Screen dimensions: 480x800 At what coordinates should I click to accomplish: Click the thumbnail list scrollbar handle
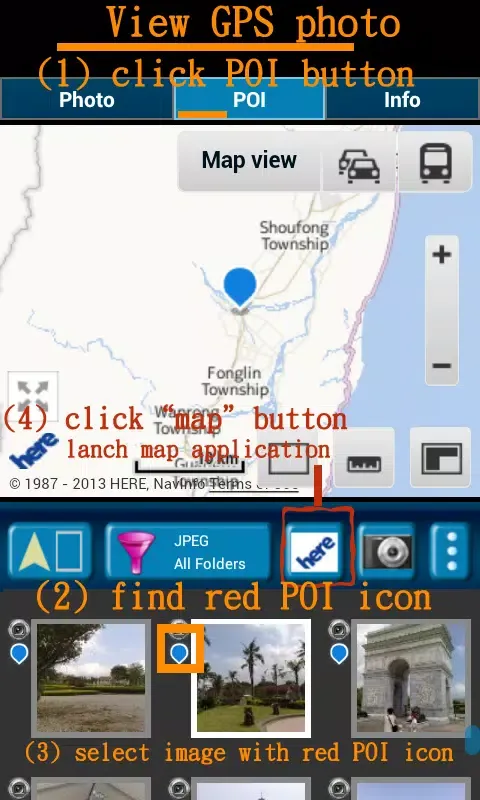click(x=473, y=741)
